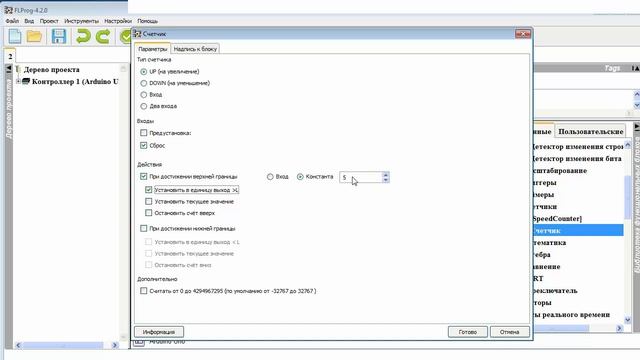
Task: Select the tab numbered 2
Action: click(10, 56)
